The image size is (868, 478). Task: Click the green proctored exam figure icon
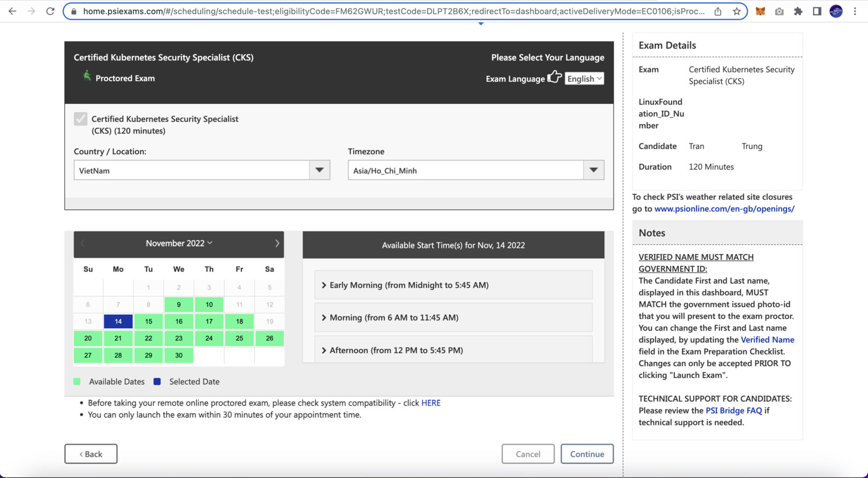tap(87, 76)
